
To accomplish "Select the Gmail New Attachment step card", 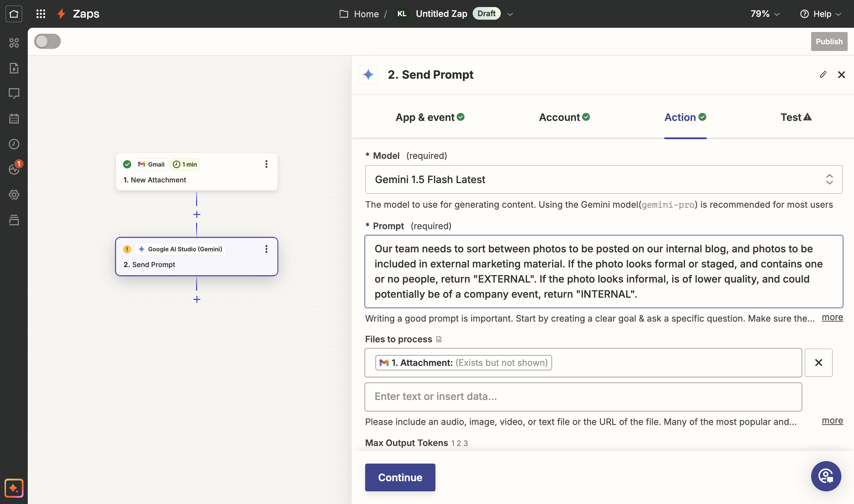I will (196, 172).
